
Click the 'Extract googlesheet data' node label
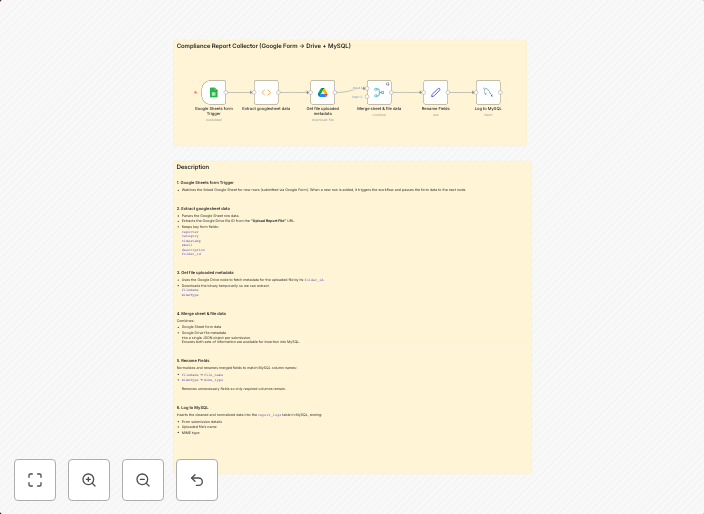[266, 109]
